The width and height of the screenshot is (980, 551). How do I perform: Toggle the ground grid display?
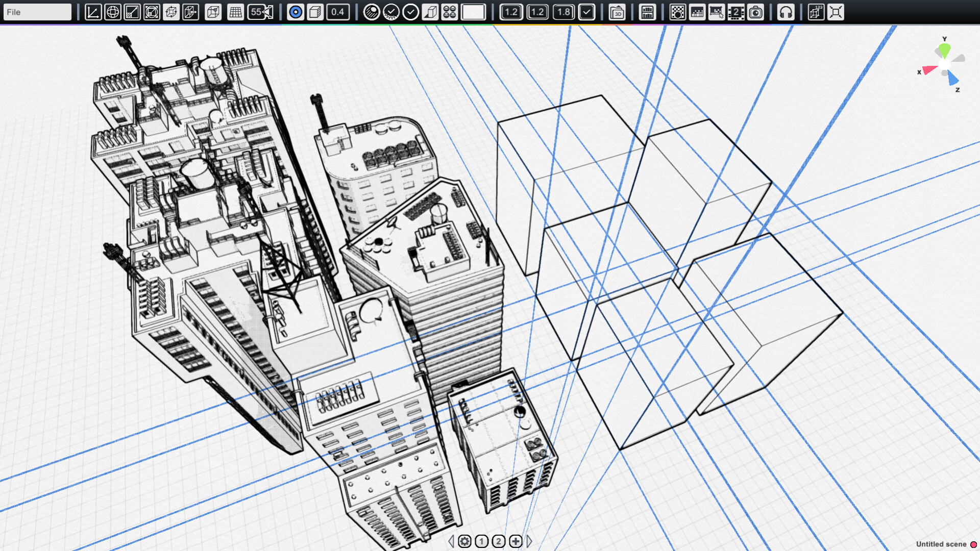click(235, 12)
